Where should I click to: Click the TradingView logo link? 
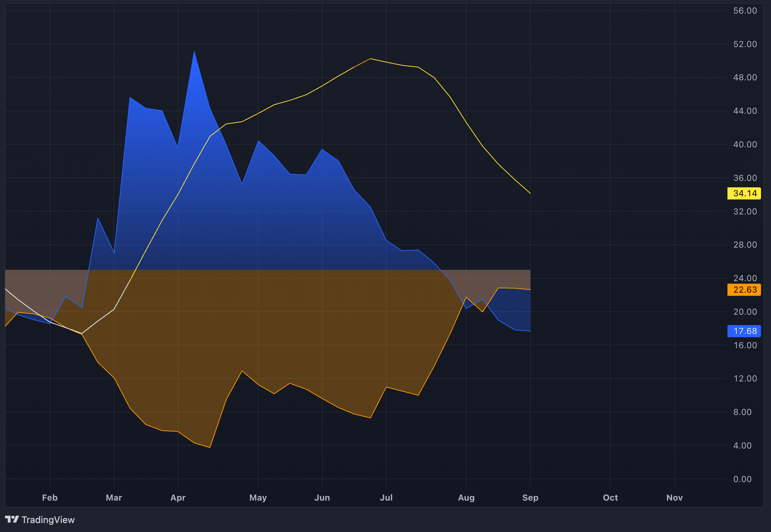pyautogui.click(x=40, y=520)
